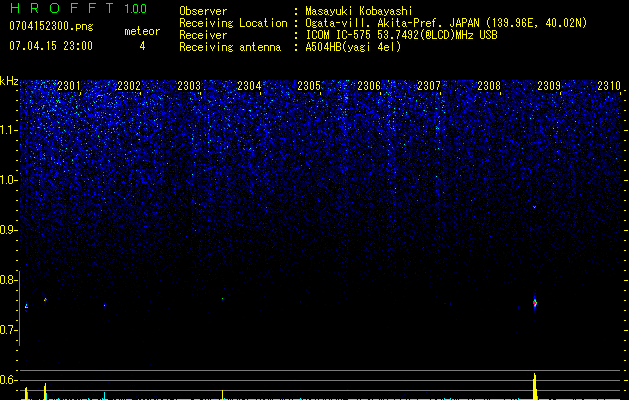The image size is (629, 400).
Task: Click the 1.1 kHz axis label
Action: pos(9,130)
